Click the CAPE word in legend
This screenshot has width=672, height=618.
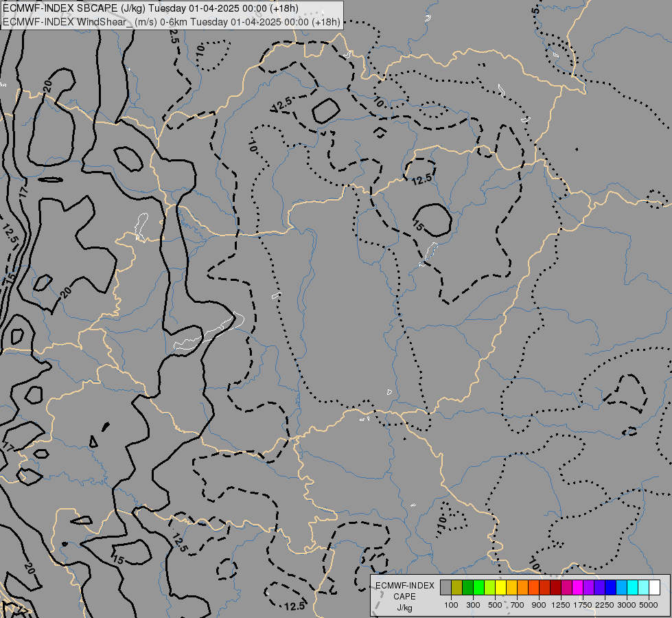(x=405, y=597)
